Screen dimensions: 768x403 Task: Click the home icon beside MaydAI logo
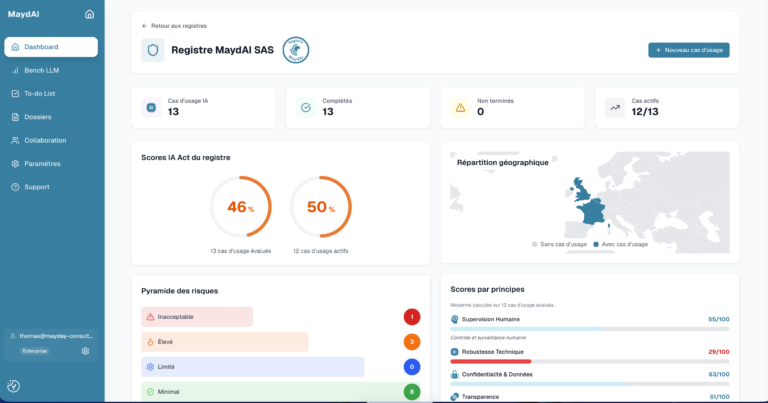89,14
